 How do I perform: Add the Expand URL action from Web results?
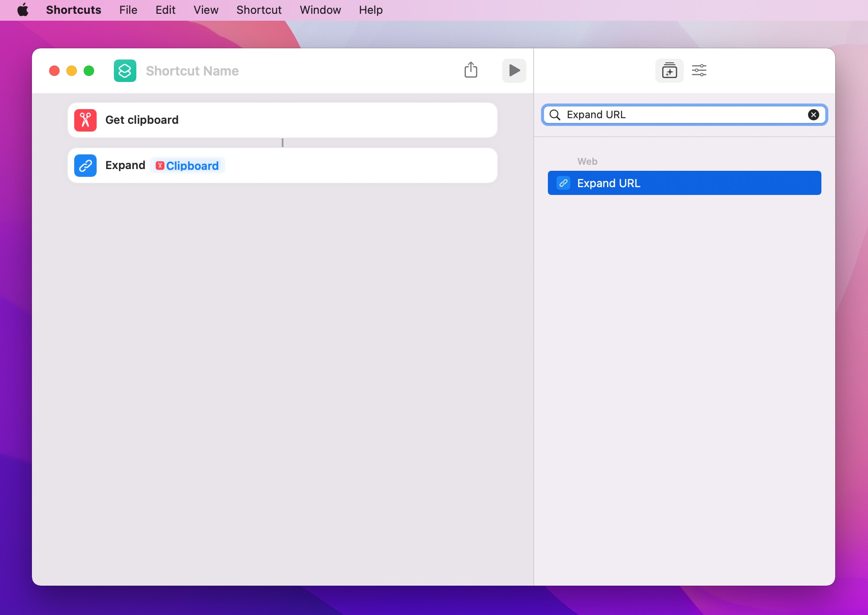click(x=684, y=183)
